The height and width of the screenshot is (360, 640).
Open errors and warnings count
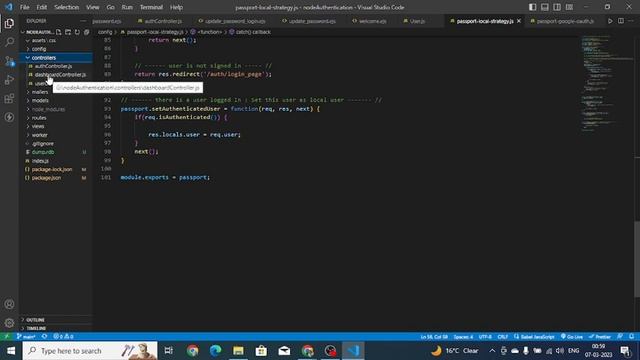point(63,337)
